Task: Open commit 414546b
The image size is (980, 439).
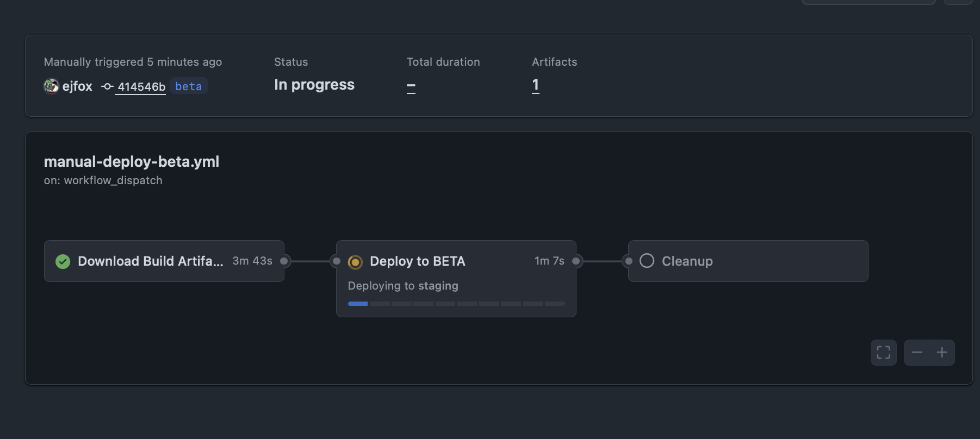Action: 141,86
